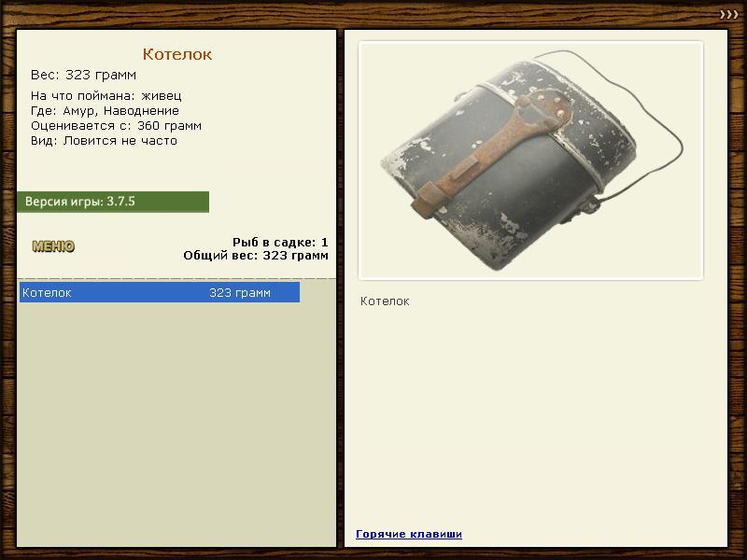Click the Котелок caption under the picture
This screenshot has width=747, height=560.
click(x=385, y=301)
